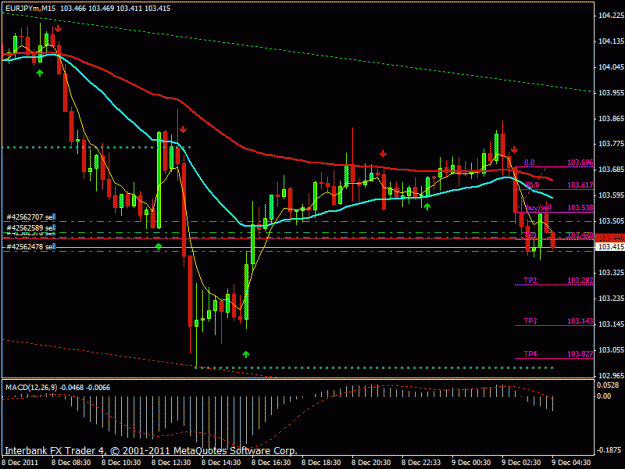Click the 104.225 price axis value

click(611, 16)
